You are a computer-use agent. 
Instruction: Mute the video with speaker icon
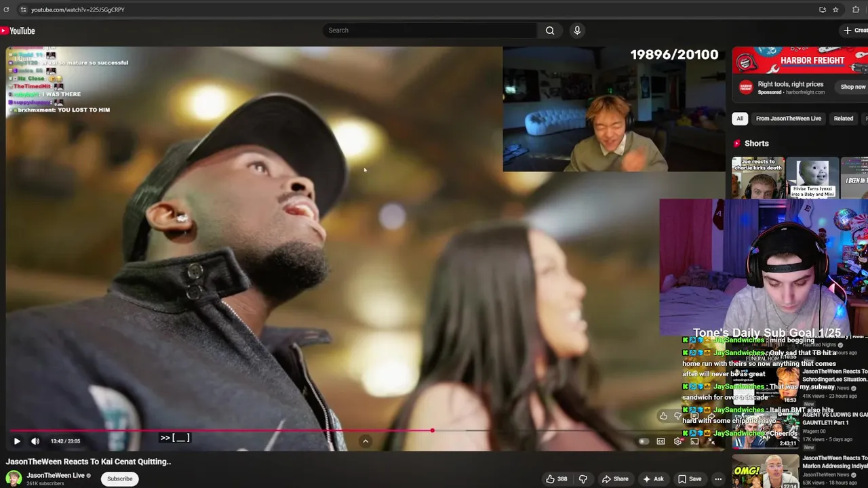click(x=35, y=441)
